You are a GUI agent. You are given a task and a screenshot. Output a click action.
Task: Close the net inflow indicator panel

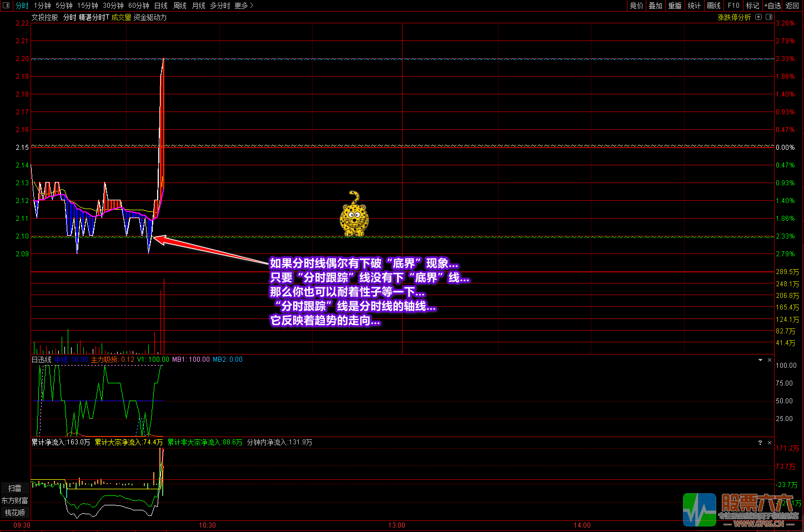coord(770,443)
